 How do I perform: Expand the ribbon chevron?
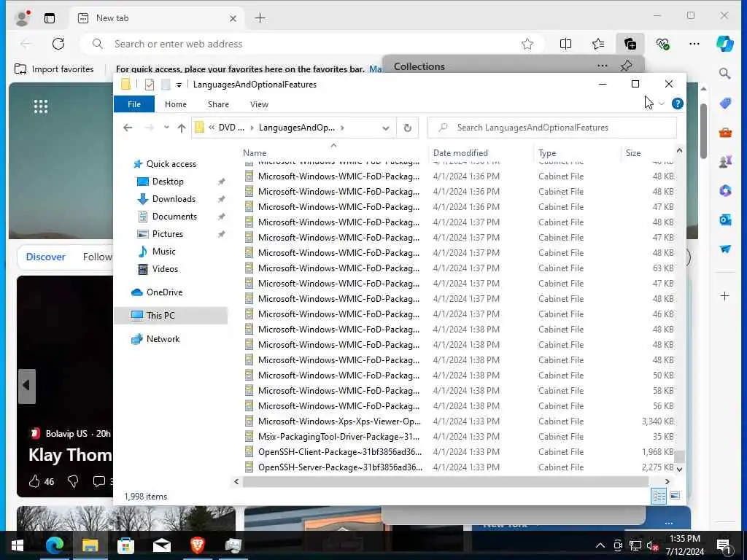click(x=661, y=104)
